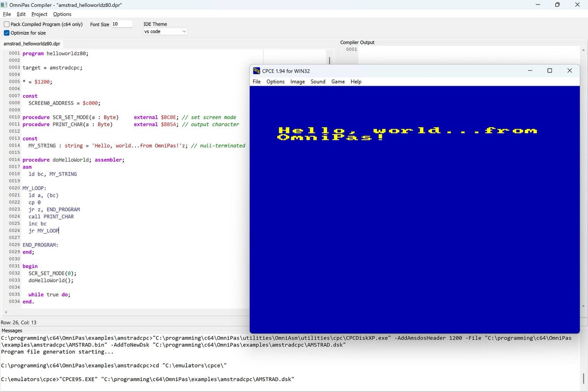
Task: Open the IDE Theme dropdown showing vs code
Action: tap(165, 31)
